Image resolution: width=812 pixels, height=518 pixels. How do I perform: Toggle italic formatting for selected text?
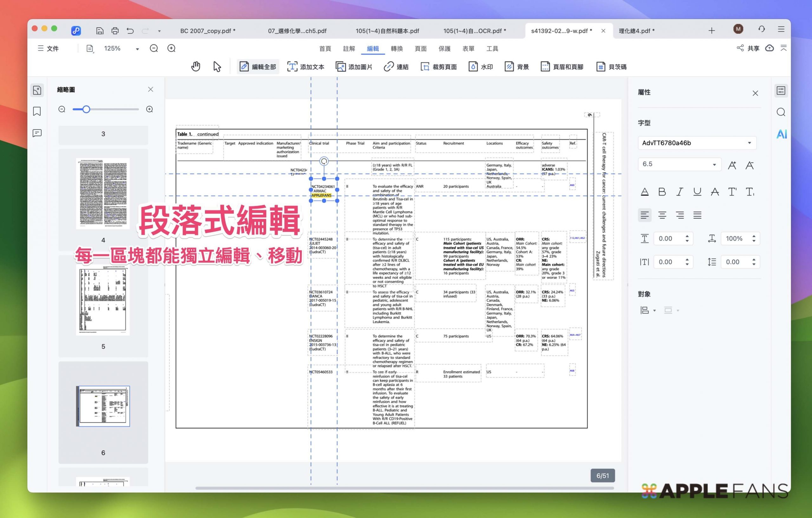(x=679, y=191)
